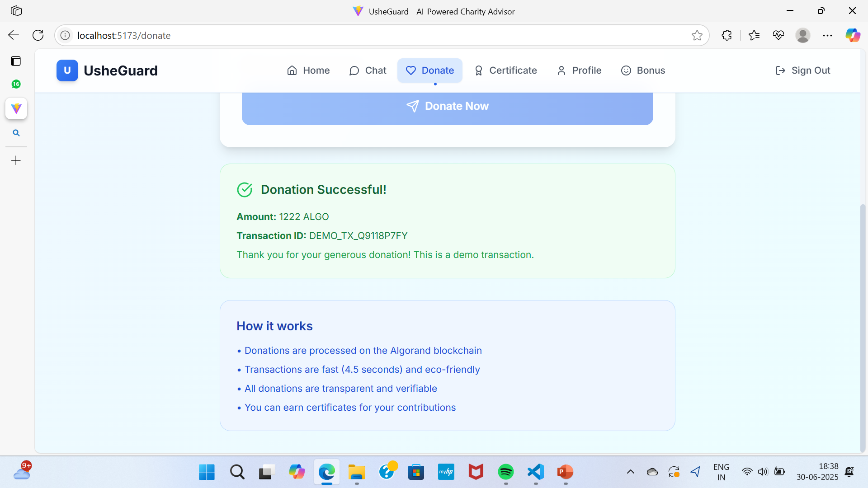Viewport: 868px width, 488px height.
Task: Refresh the page with reload icon
Action: 38,35
